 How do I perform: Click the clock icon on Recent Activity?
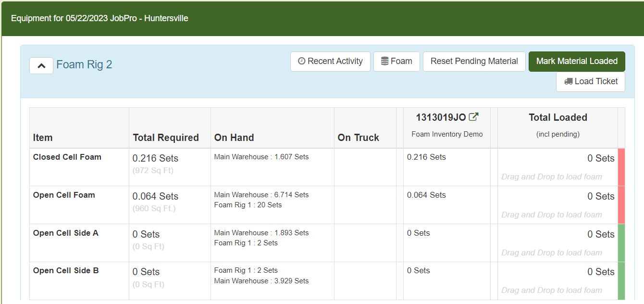(302, 61)
